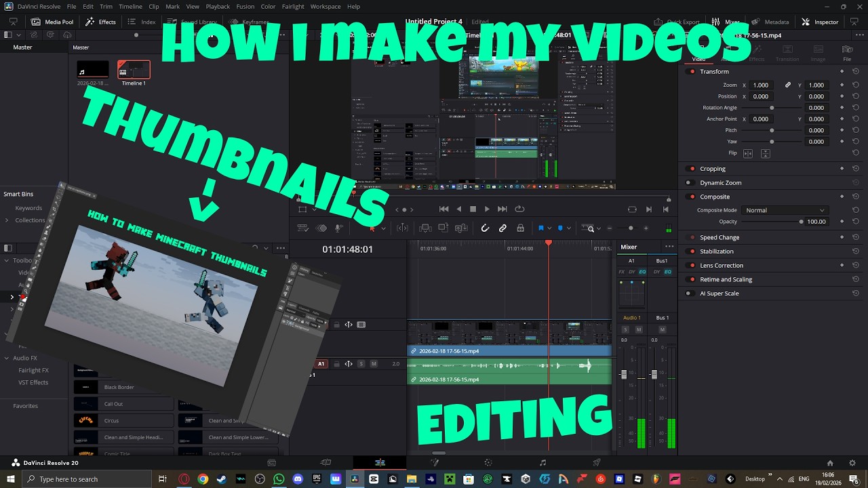Open the Workspace menu

point(325,6)
